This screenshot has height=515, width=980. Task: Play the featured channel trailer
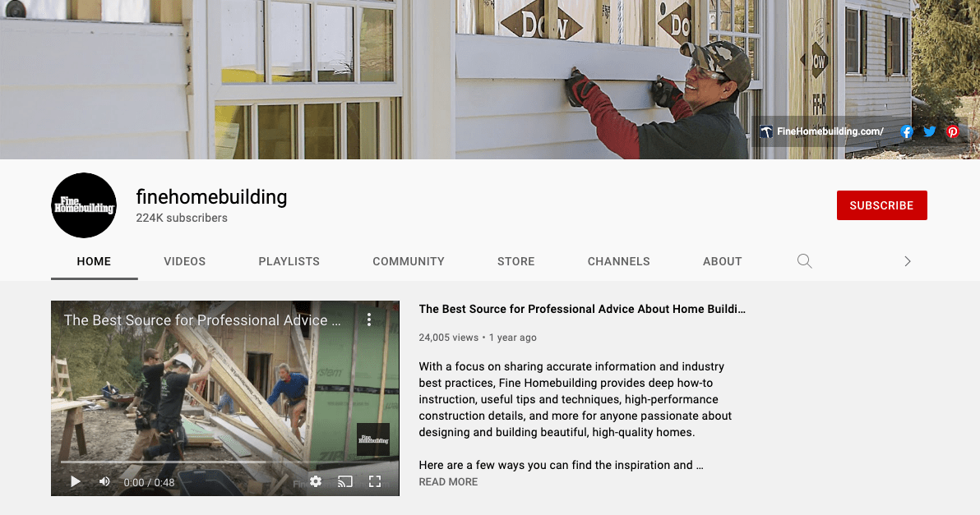(75, 481)
